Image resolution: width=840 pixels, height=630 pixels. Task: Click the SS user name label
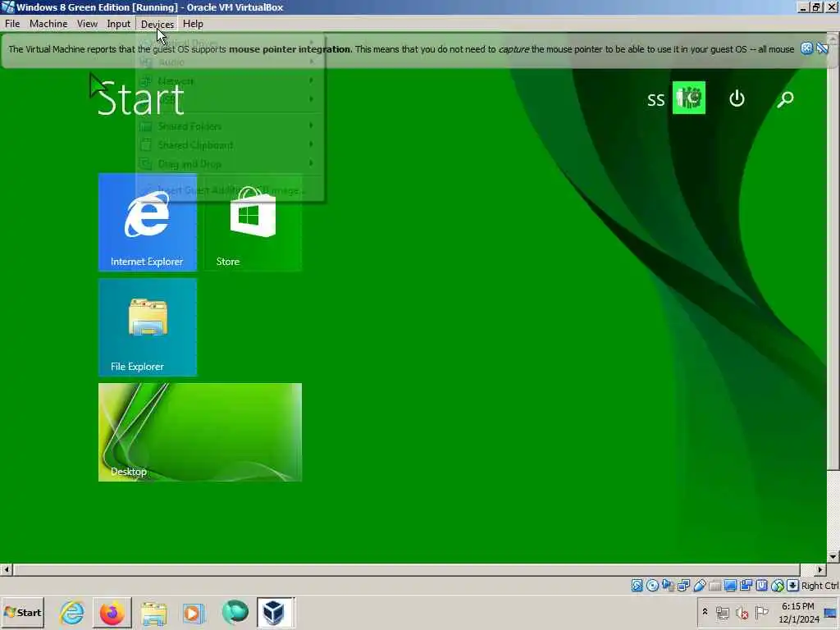pos(655,99)
